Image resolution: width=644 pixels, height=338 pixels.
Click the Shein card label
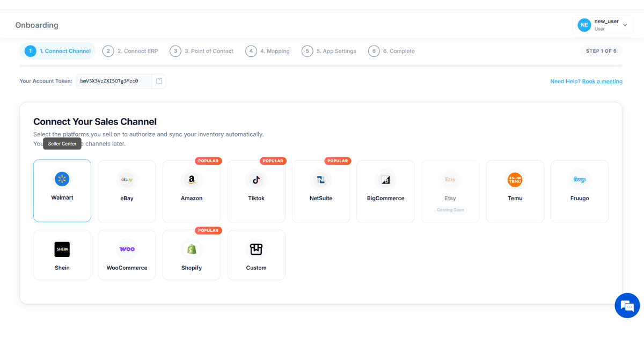62,268
